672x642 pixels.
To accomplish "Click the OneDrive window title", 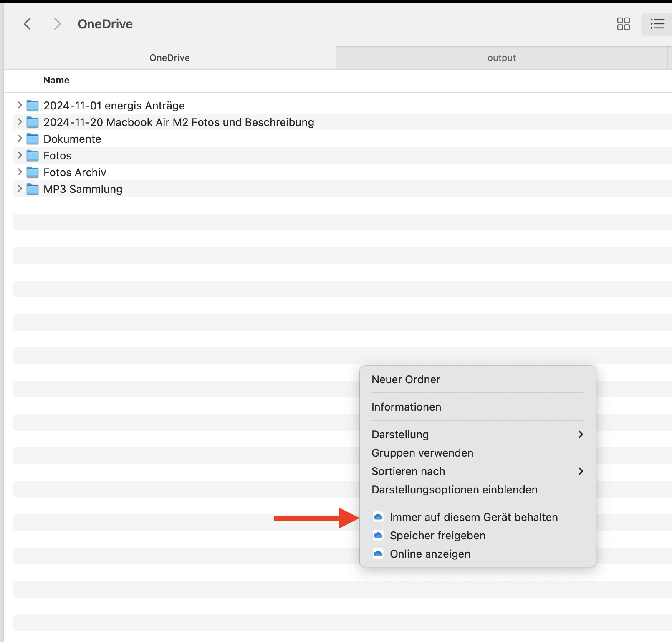I will [105, 24].
